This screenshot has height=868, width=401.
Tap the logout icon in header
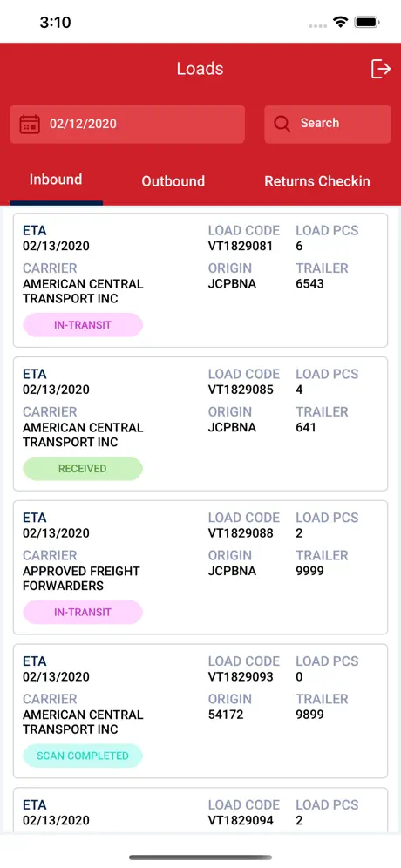[380, 69]
